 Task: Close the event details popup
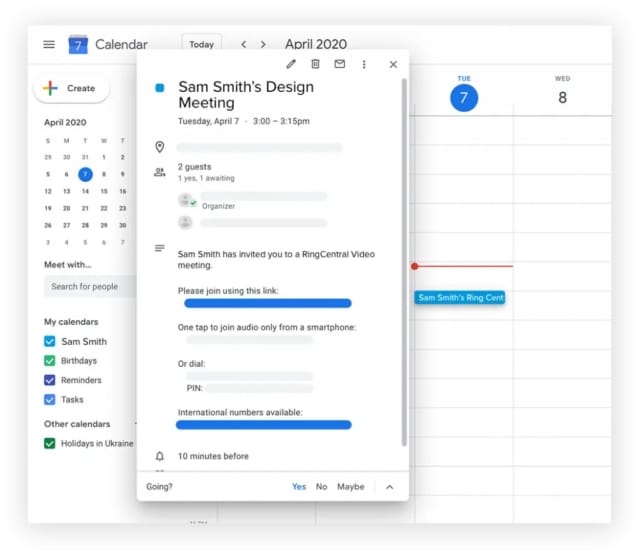tap(393, 64)
